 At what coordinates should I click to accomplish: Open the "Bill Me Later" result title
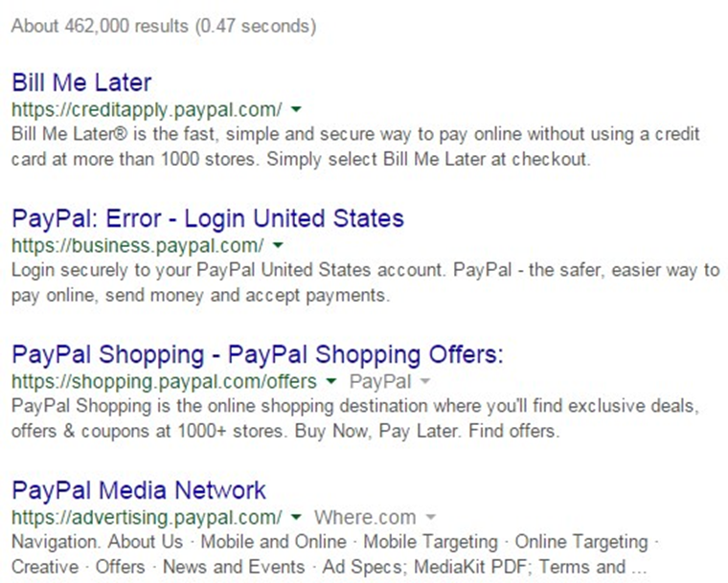(x=81, y=82)
